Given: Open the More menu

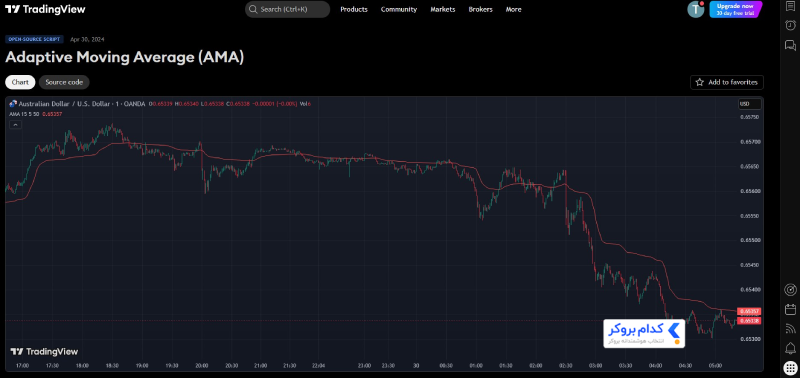Looking at the screenshot, I should coord(514,9).
